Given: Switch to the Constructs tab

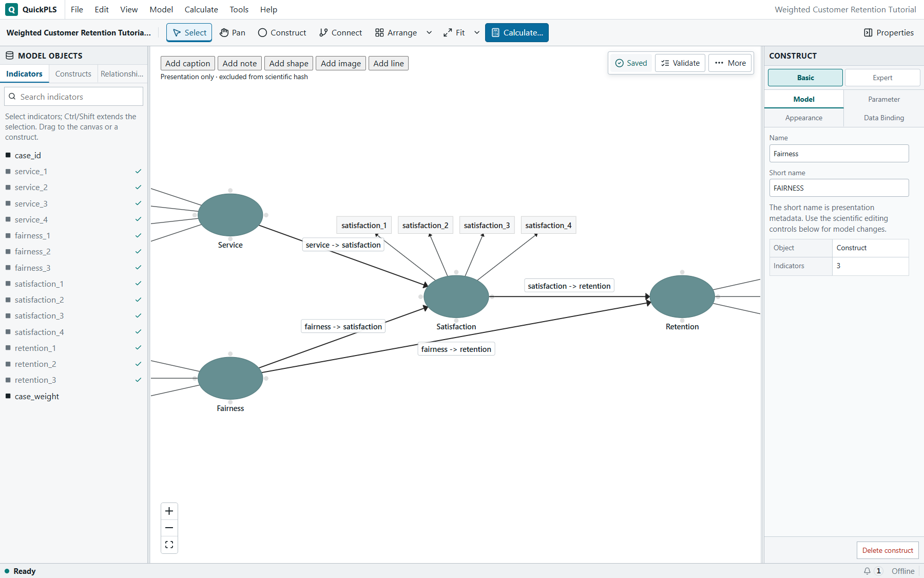Looking at the screenshot, I should pos(73,74).
